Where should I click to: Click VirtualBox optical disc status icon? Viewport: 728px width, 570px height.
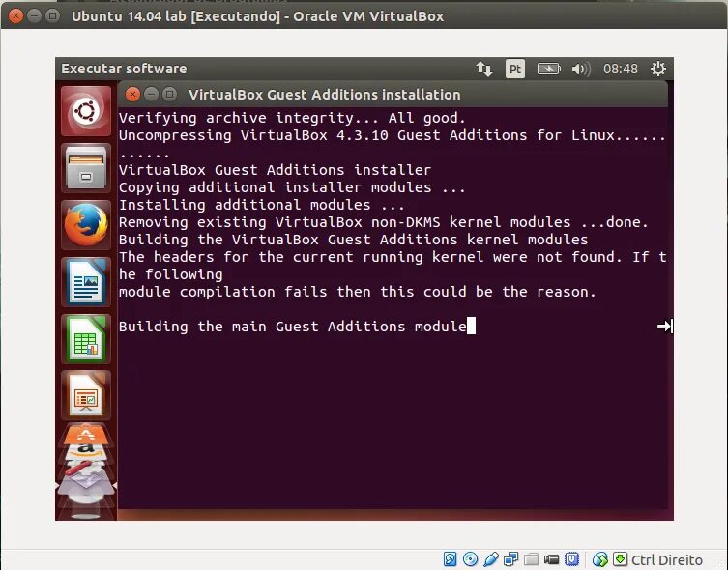470,558
